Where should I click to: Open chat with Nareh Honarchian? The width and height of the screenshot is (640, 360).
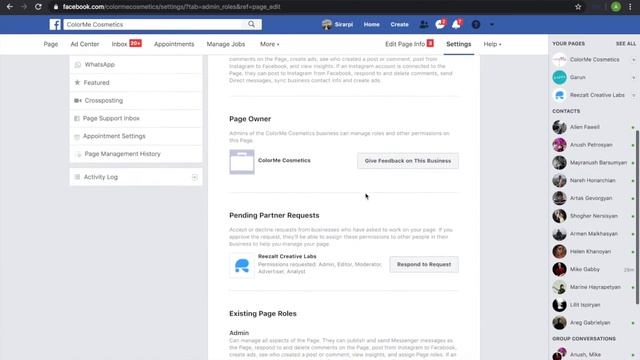point(594,180)
